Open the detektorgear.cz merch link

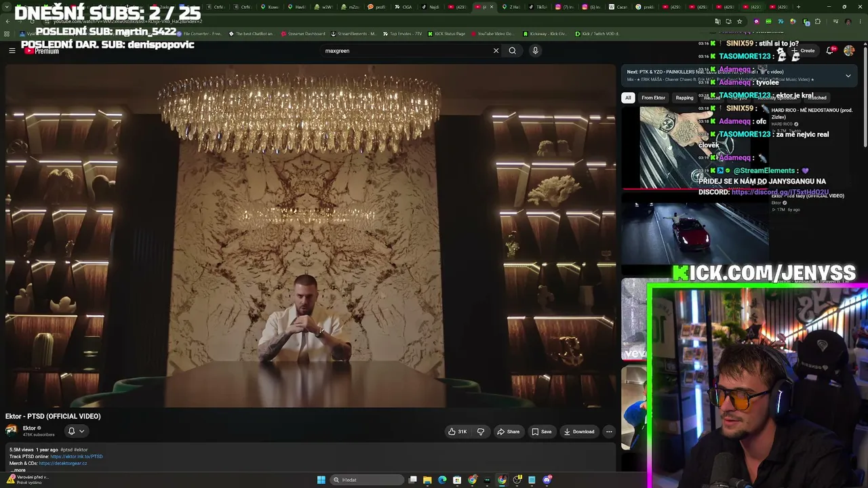(x=63, y=464)
